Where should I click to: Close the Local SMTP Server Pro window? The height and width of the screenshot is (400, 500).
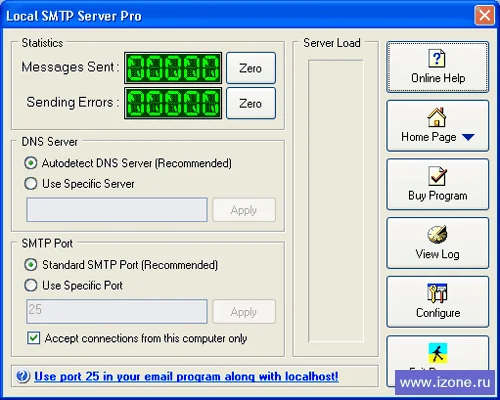point(484,15)
